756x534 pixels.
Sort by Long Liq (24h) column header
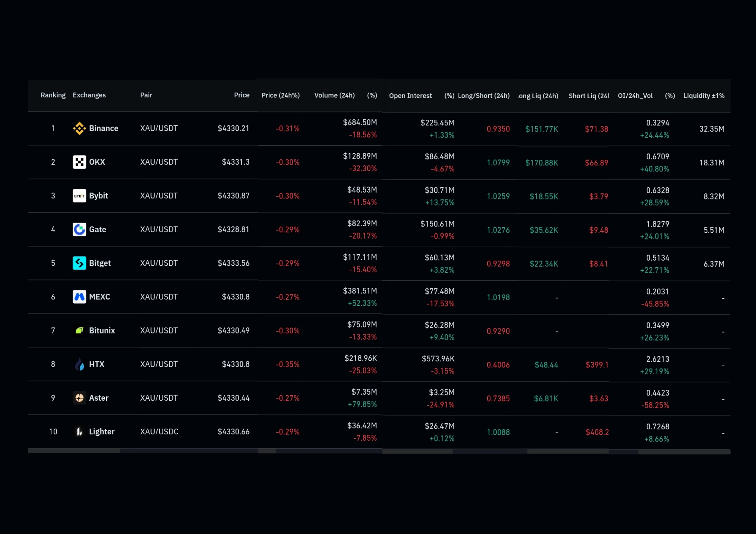click(538, 96)
